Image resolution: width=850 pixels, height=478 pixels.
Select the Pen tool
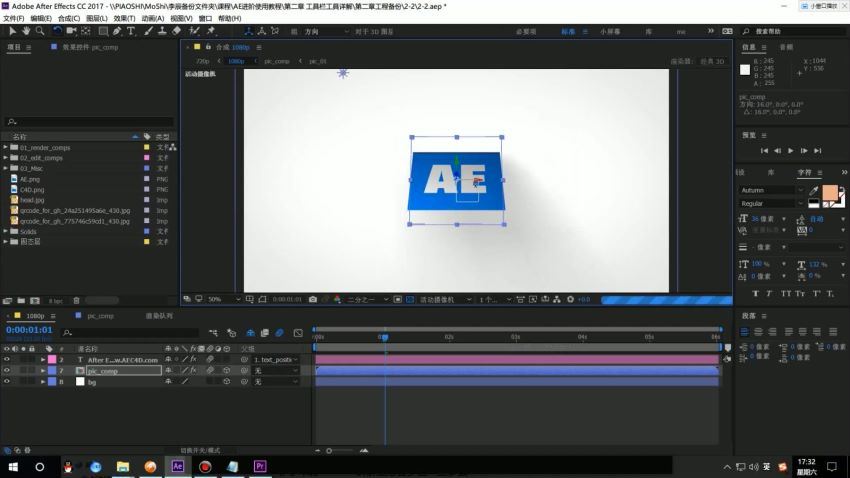[x=117, y=31]
